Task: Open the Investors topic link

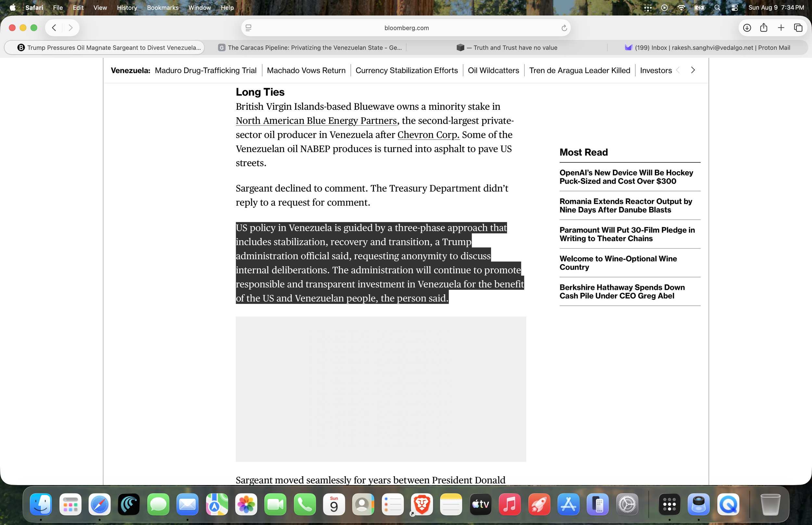Action: pos(656,70)
